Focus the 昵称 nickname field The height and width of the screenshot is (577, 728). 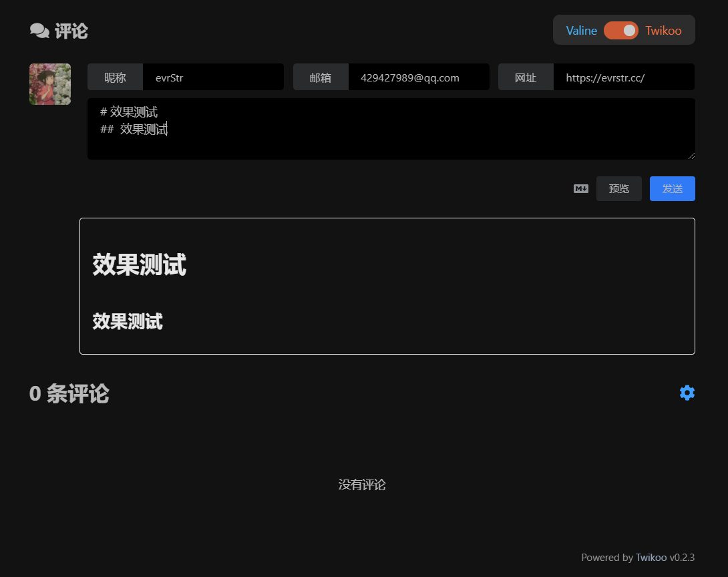coord(213,77)
